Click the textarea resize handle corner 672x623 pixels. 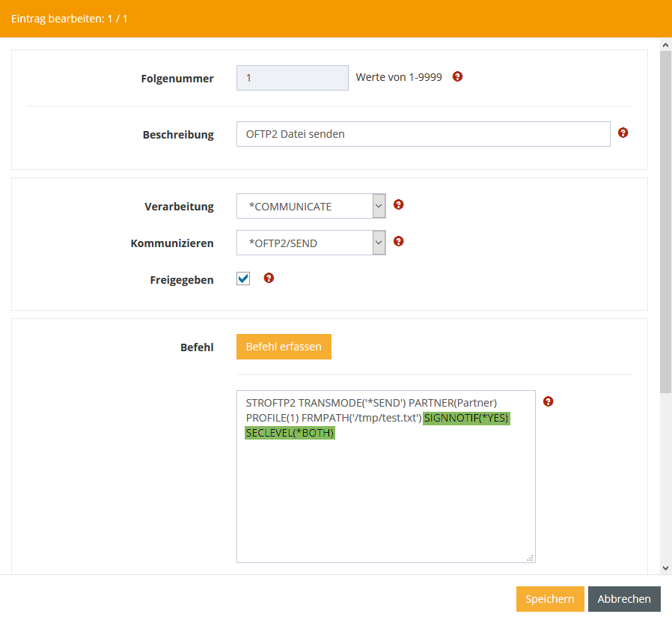530,557
